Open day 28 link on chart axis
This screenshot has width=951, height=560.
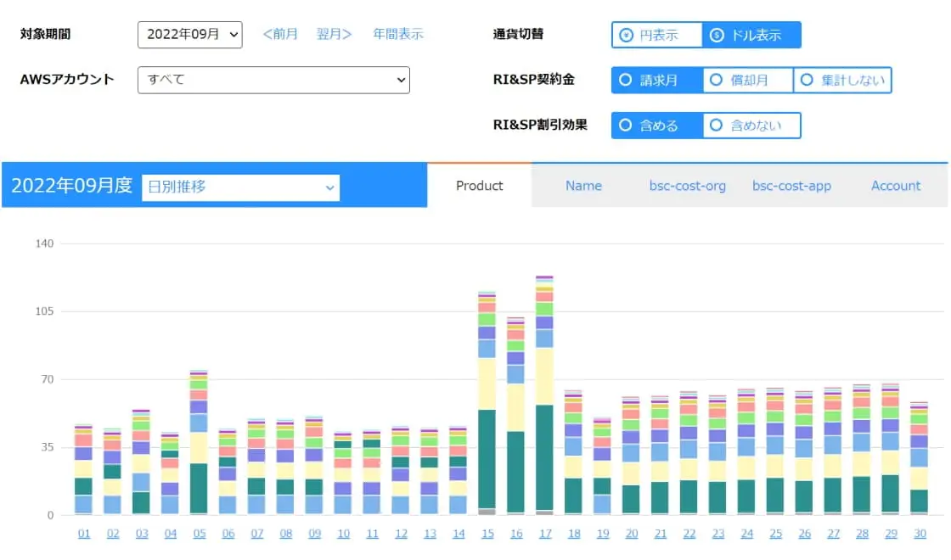[x=862, y=534]
